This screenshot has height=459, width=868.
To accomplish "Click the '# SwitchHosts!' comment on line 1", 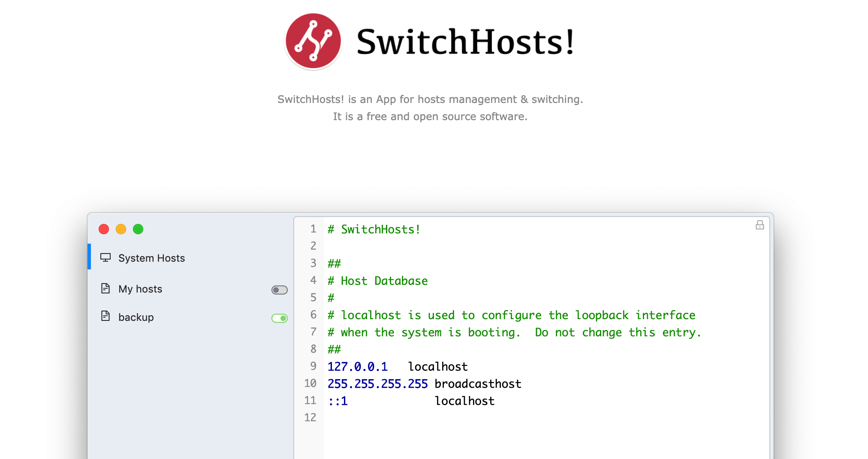I will pyautogui.click(x=374, y=229).
